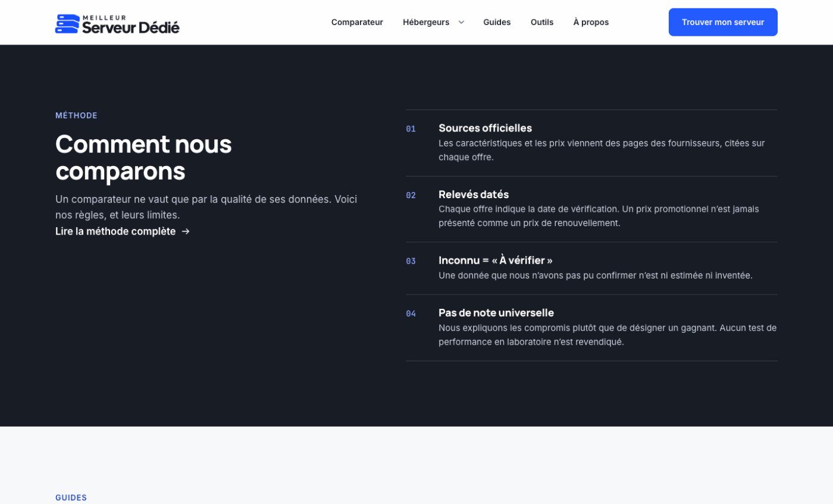Select the Comment nous comparons heading
833x504 pixels.
[x=143, y=158]
